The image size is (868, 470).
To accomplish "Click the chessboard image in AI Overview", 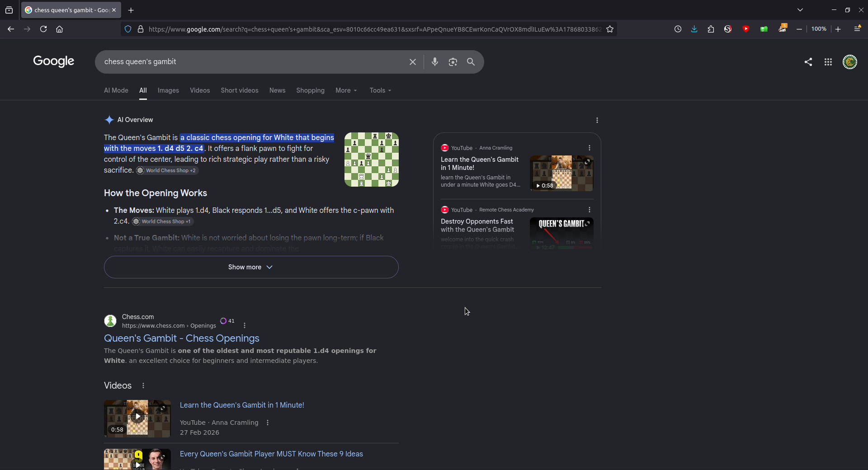I will (x=372, y=160).
